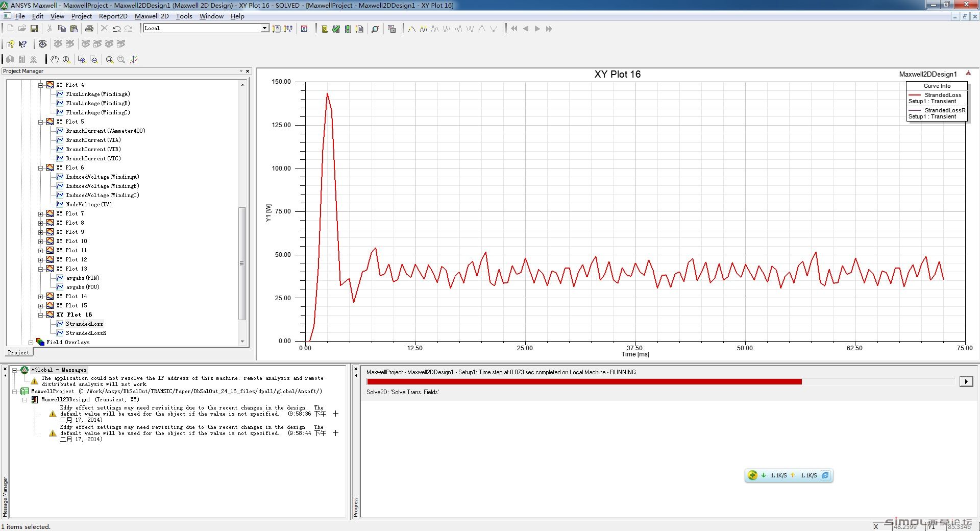The image size is (980, 531).
Task: Switch to the Project tab
Action: coord(19,352)
